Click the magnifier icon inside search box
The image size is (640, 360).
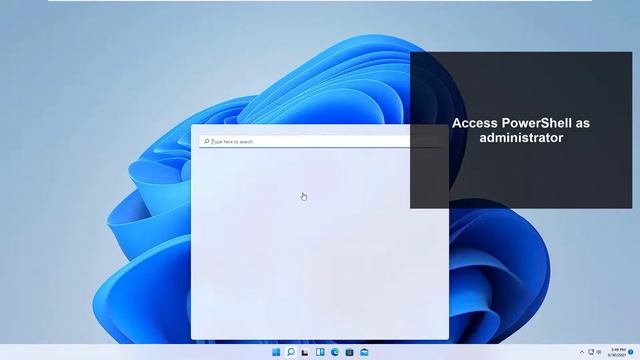point(207,141)
